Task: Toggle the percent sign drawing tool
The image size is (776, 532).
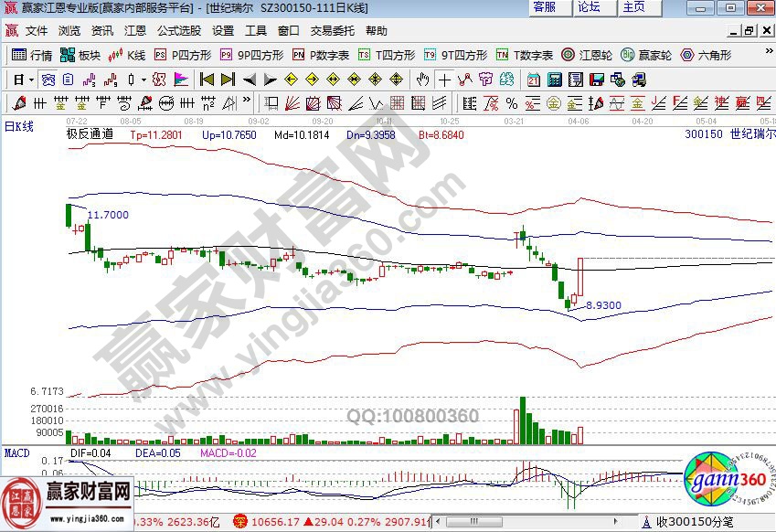Action: tap(511, 102)
